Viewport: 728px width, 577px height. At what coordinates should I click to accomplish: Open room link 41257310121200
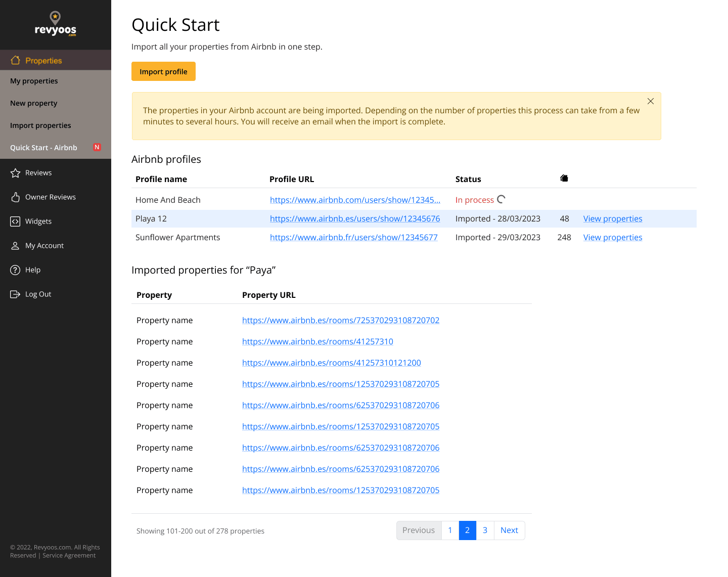[332, 363]
